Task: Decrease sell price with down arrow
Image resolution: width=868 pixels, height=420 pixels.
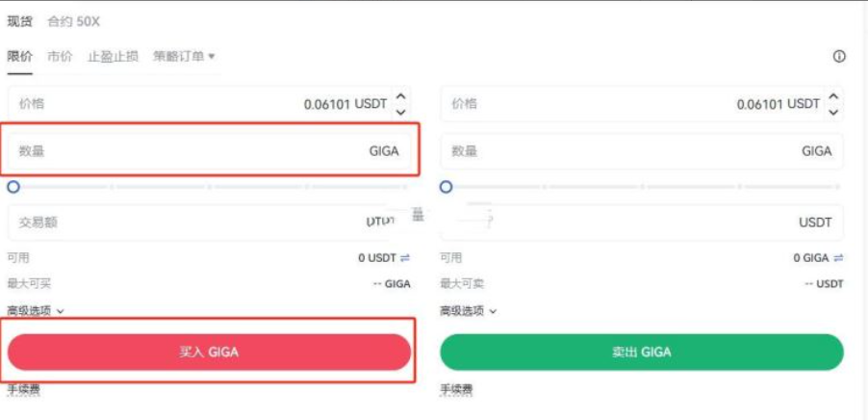Action: click(834, 112)
